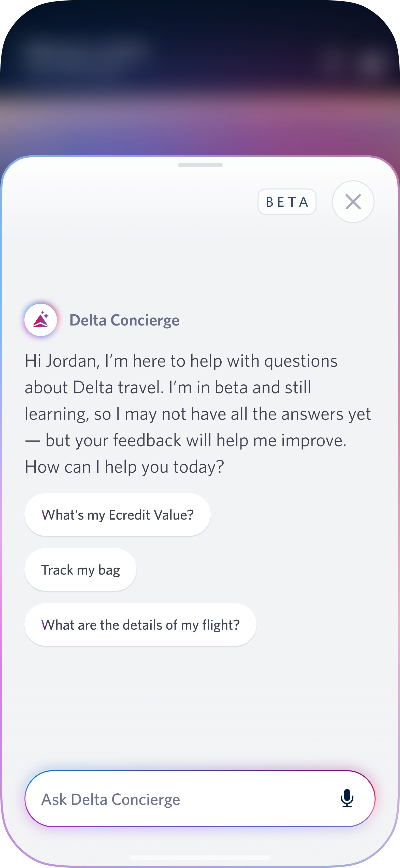Tap the blurred round icon in top-right background
Image resolution: width=400 pixels, height=868 pixels.
pos(372,63)
